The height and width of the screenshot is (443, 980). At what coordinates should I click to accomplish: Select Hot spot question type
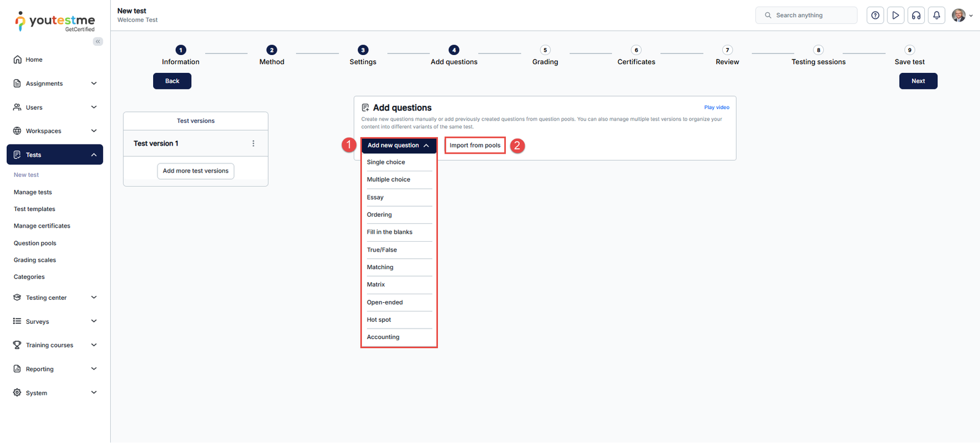click(379, 320)
